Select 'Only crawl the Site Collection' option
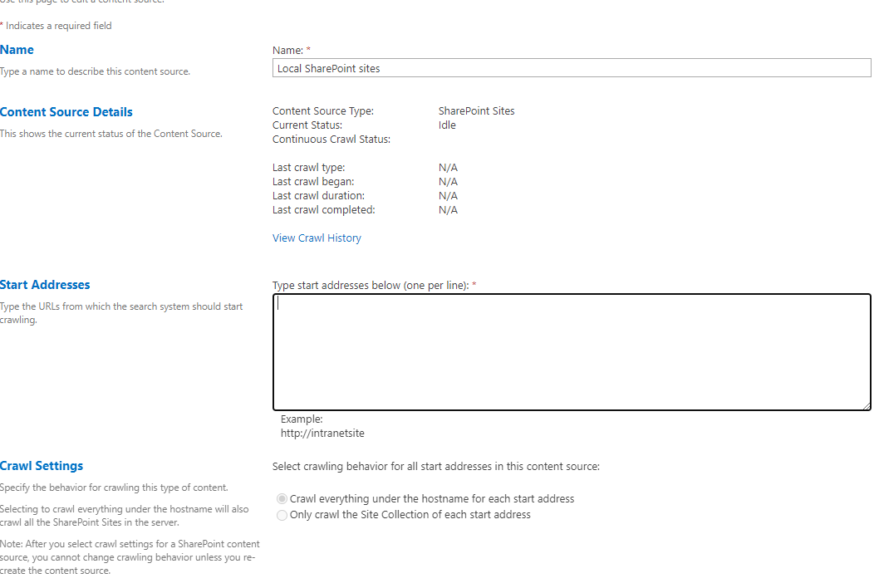This screenshot has width=879, height=588. coord(282,515)
